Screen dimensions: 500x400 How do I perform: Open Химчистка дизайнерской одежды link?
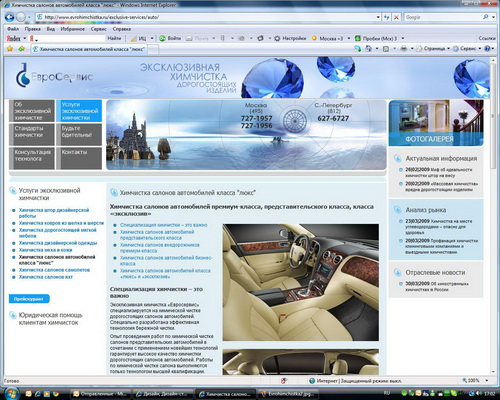coord(58,243)
